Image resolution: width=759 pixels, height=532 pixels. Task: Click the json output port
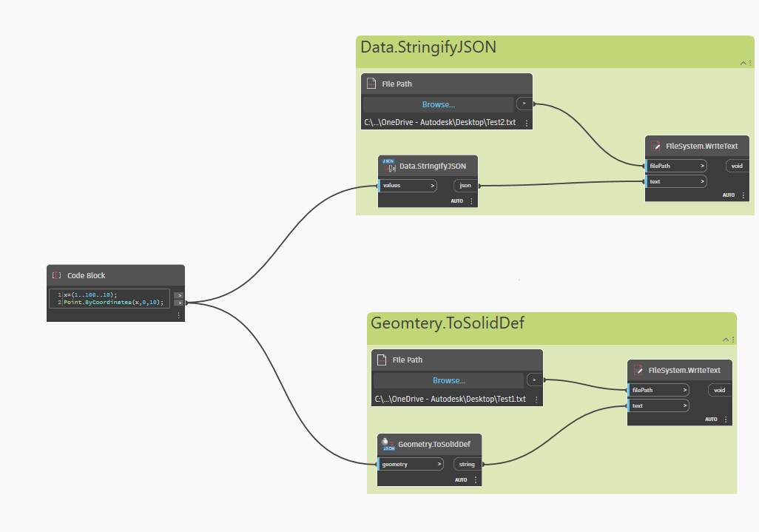(465, 185)
